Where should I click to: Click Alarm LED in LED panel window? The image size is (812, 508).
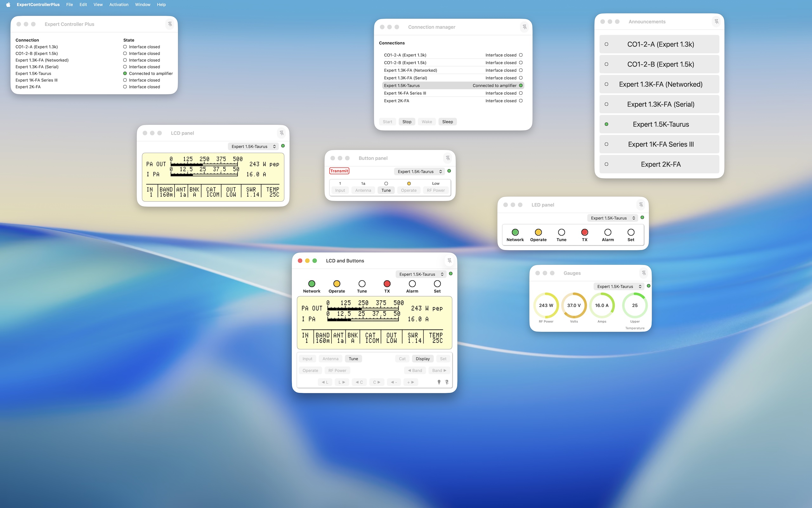click(x=608, y=232)
